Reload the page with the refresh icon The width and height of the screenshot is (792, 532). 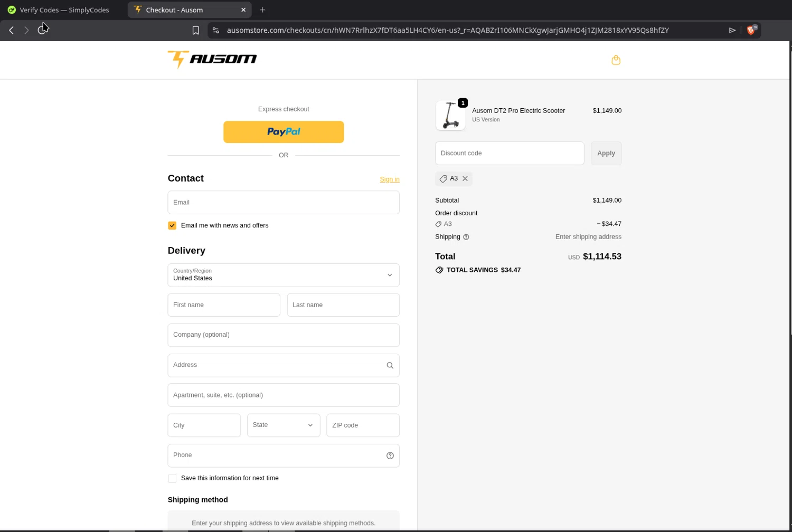(x=42, y=30)
